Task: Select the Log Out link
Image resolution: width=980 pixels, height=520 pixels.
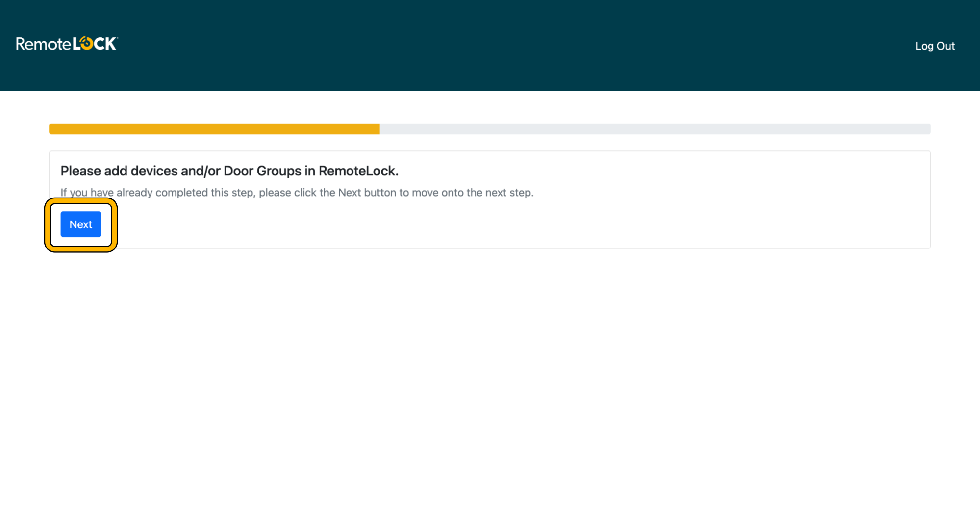Action: click(x=935, y=46)
